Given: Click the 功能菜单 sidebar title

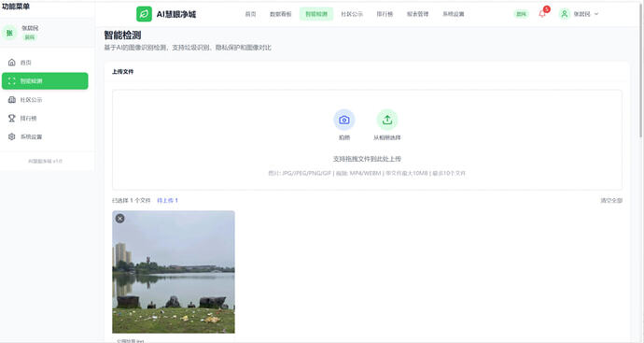Looking at the screenshot, I should click(16, 7).
